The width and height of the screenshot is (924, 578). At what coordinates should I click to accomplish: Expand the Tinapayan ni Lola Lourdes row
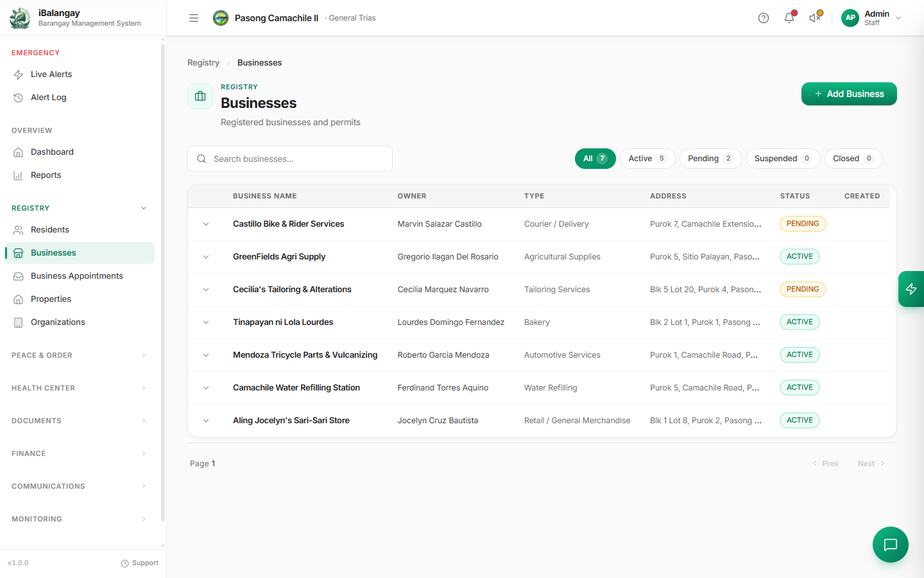[x=206, y=322]
